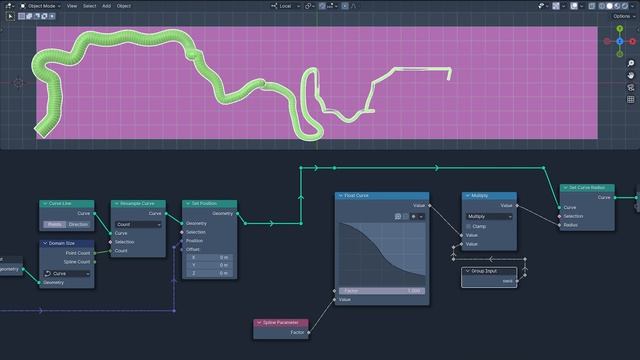Viewport: 640px width, 360px height.
Task: Click the green positive Y axis gizmo
Action: coord(620,29)
